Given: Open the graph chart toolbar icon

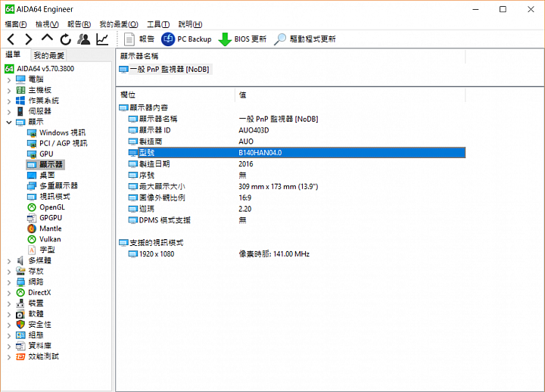Looking at the screenshot, I should [102, 39].
